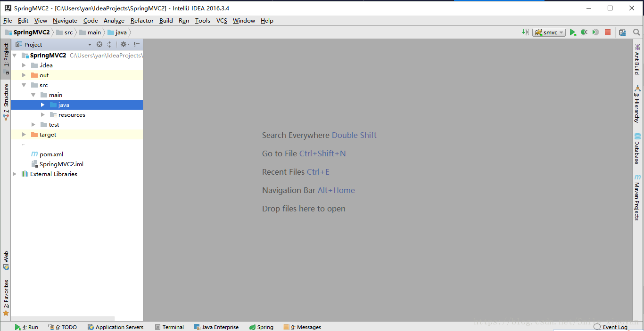This screenshot has height=331, width=644.
Task: Stop the process with the red square
Action: click(608, 32)
